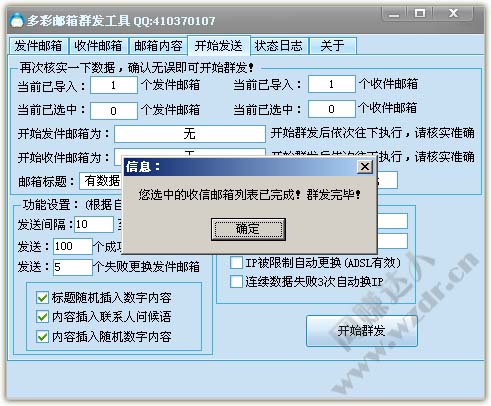This screenshot has height=406, width=491.
Task: Open the 关于 tab
Action: tap(333, 46)
